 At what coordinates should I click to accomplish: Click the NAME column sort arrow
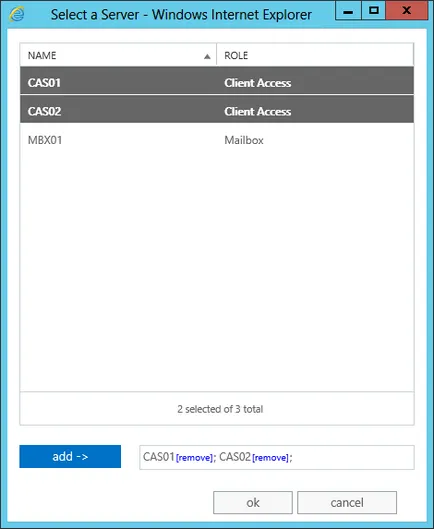click(x=207, y=56)
